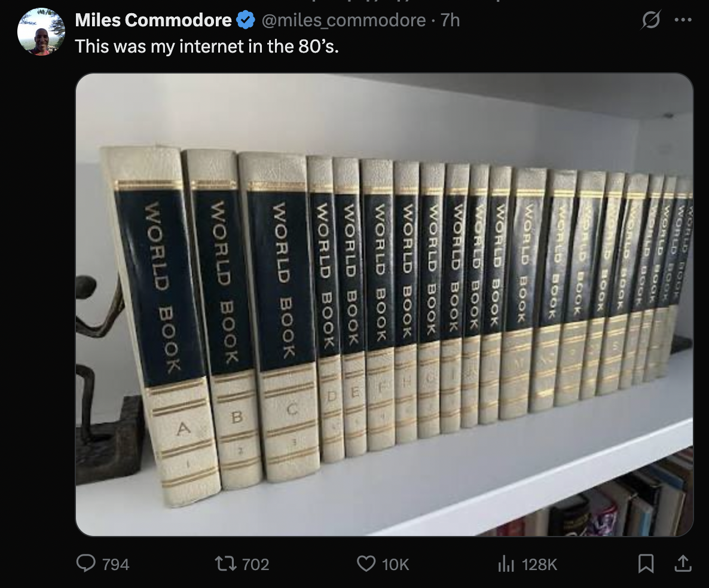Like the post with the heart icon
This screenshot has height=588, width=709.
(366, 563)
